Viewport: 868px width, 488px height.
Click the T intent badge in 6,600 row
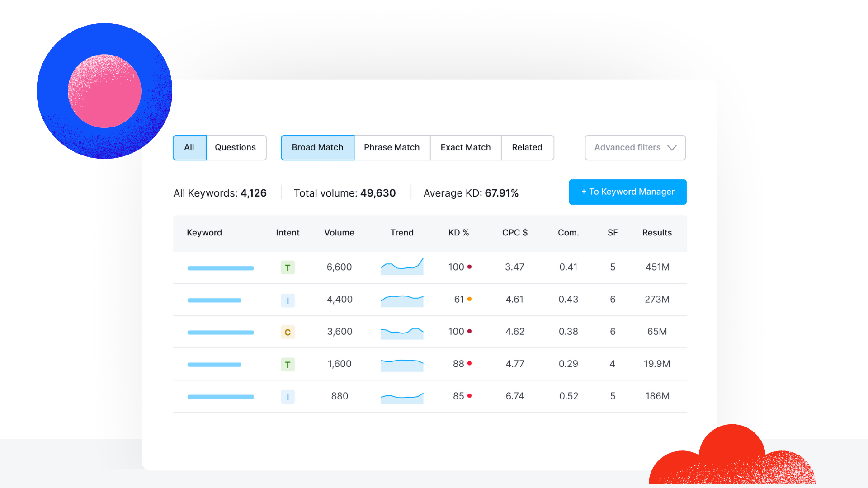[x=288, y=267]
